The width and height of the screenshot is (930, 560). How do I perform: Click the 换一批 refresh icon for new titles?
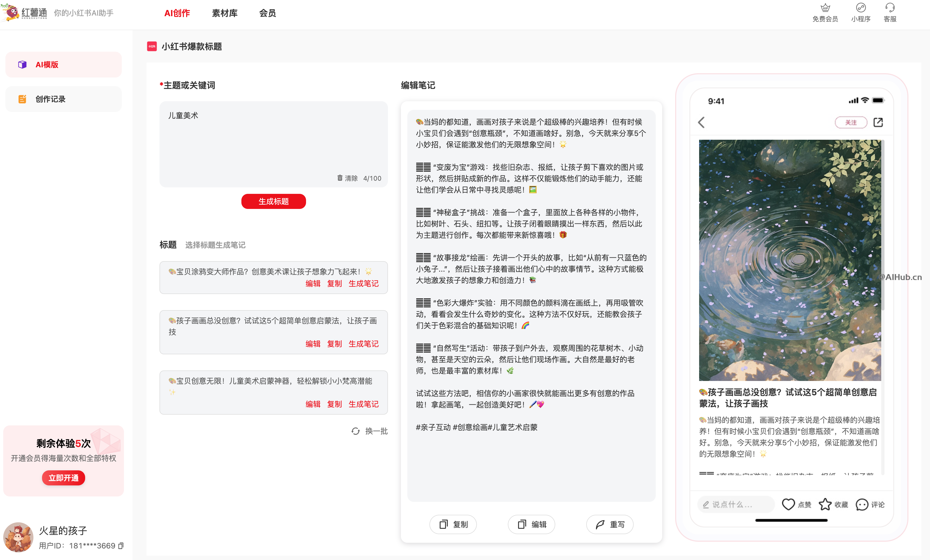pos(356,431)
